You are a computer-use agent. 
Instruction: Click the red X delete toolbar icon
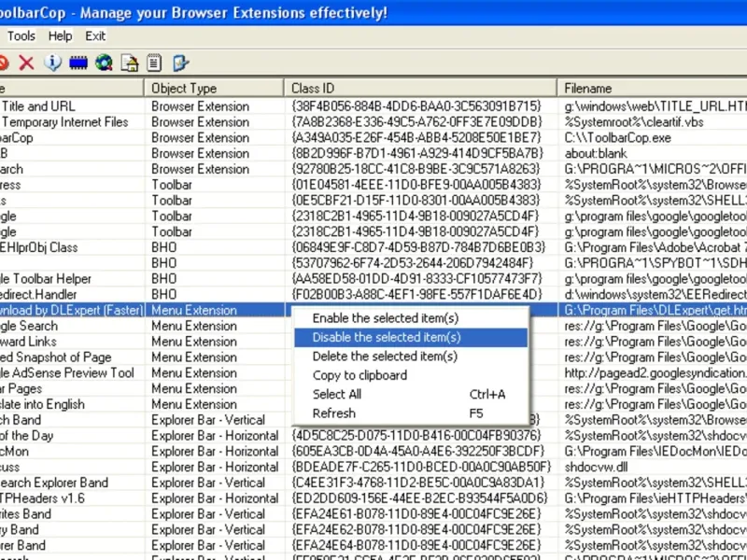[26, 63]
